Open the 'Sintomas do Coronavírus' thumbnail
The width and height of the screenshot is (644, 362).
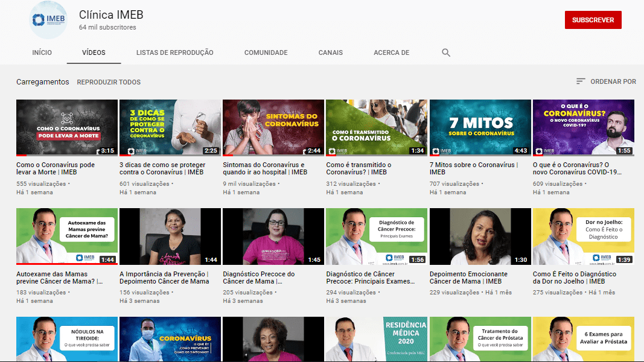pyautogui.click(x=273, y=128)
